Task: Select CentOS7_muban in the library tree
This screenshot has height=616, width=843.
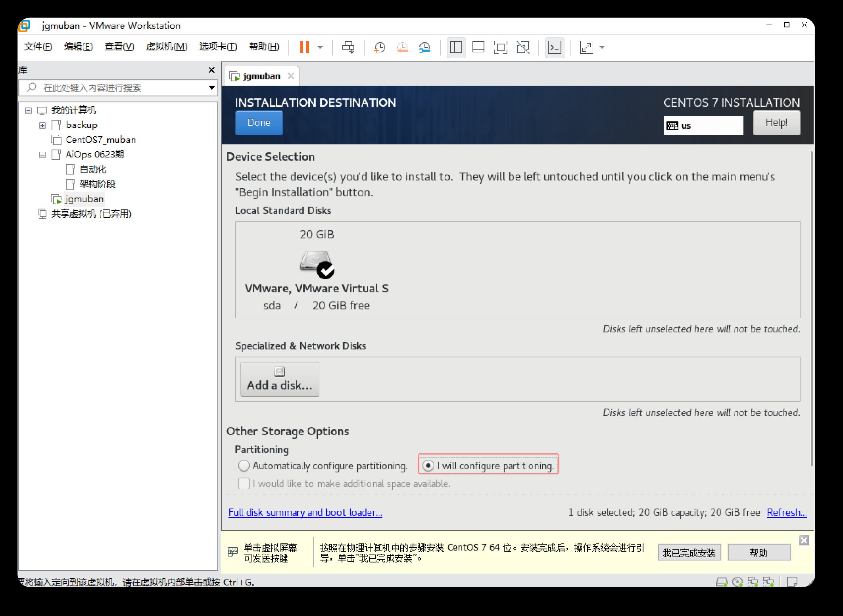Action: (x=101, y=140)
